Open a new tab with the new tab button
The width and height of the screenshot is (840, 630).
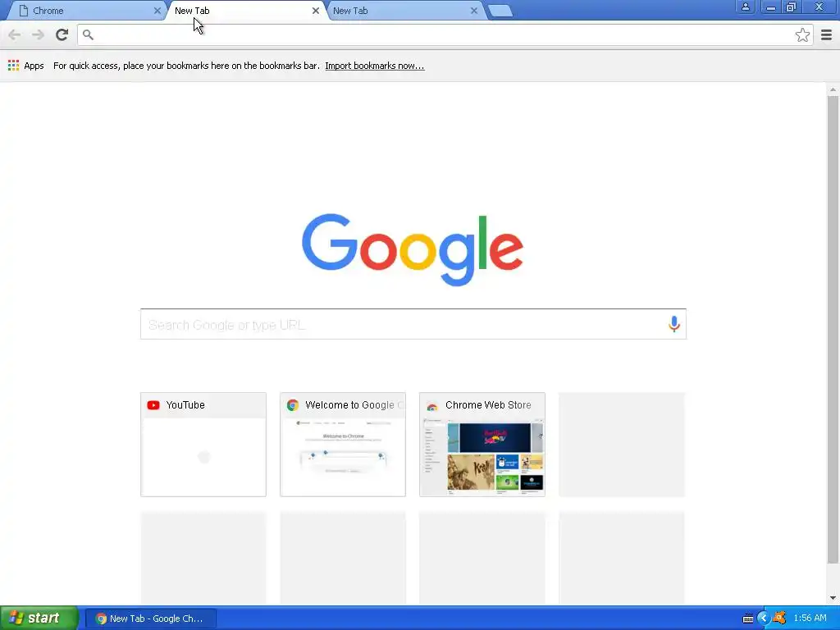(500, 11)
